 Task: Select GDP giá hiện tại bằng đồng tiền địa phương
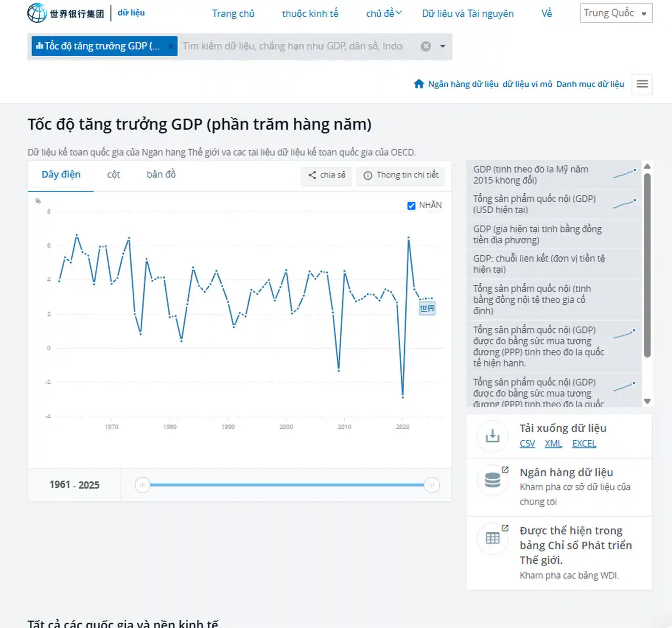(x=554, y=234)
